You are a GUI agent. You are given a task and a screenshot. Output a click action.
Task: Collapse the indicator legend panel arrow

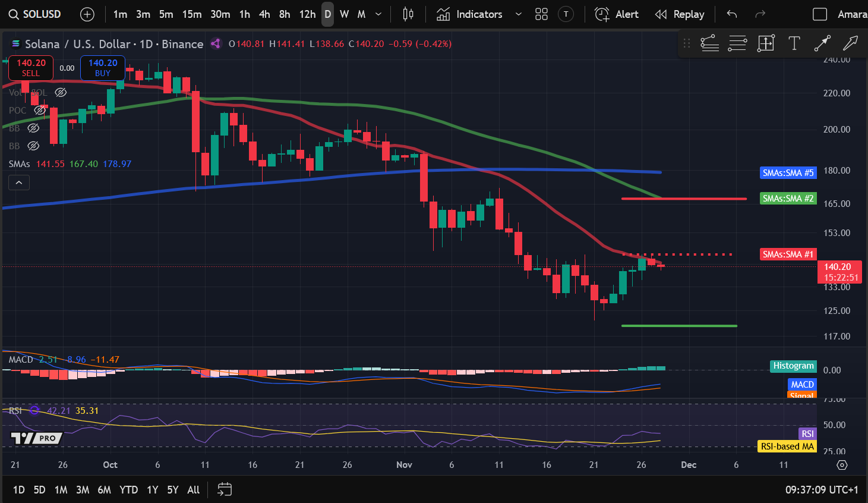18,182
